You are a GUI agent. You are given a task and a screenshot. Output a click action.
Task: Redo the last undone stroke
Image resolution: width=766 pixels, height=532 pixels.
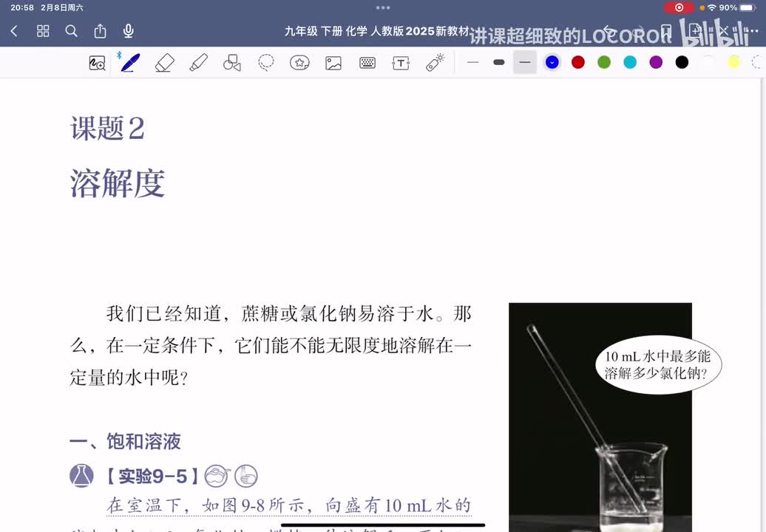coord(637,31)
